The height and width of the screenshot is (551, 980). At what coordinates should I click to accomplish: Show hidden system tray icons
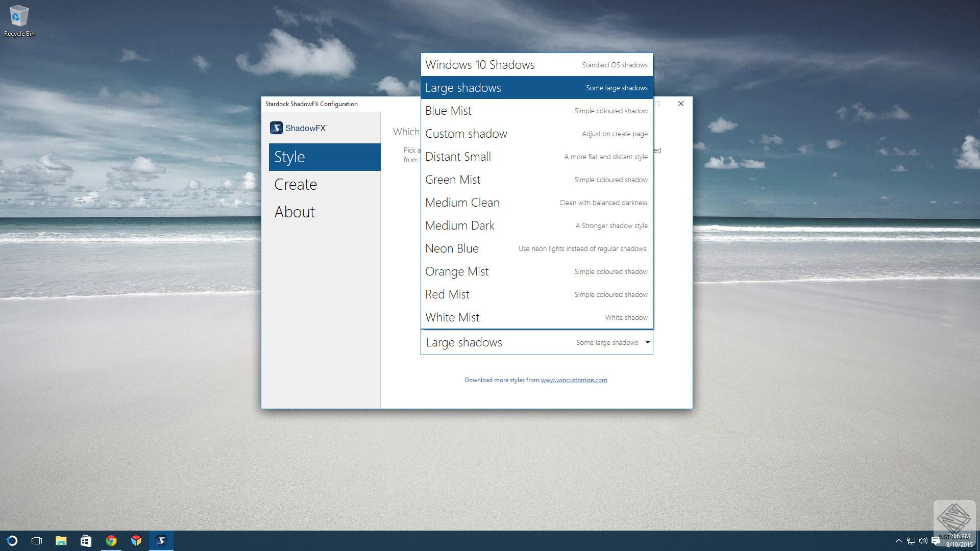click(898, 541)
